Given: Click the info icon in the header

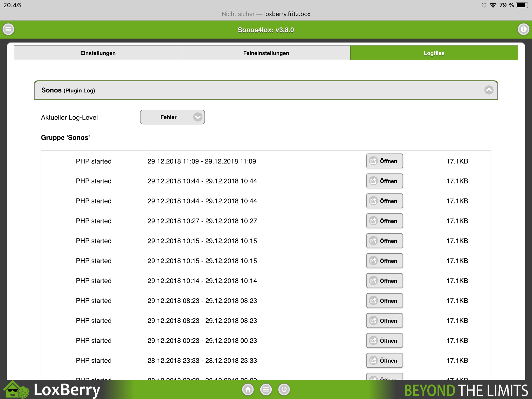Looking at the screenshot, I should tap(523, 29).
